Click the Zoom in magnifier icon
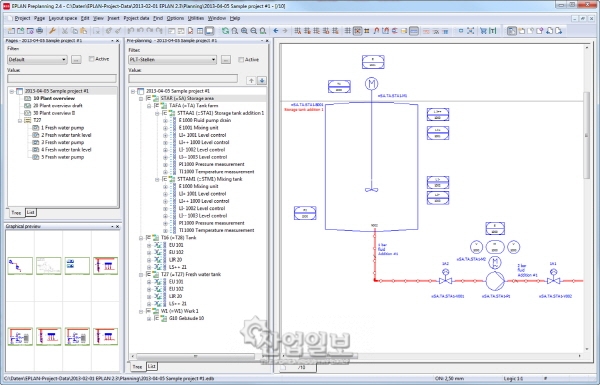Viewport: 600px width, 385px height. coord(244,31)
